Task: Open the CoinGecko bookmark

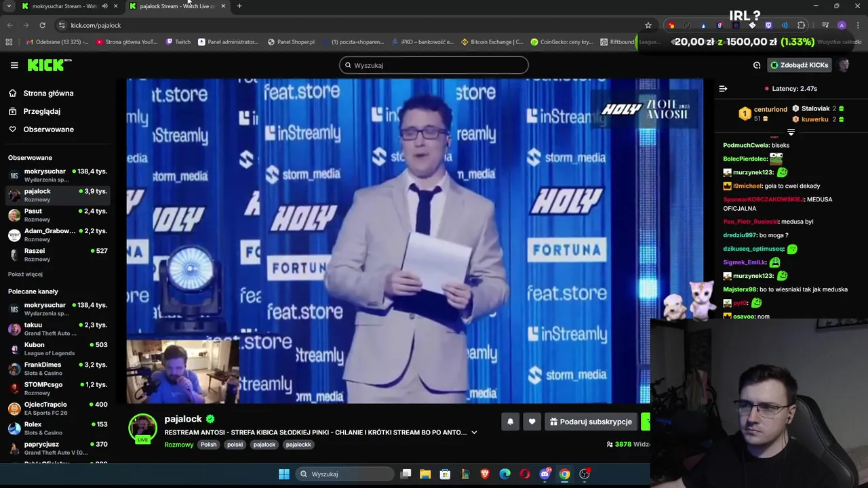Action: (x=561, y=42)
